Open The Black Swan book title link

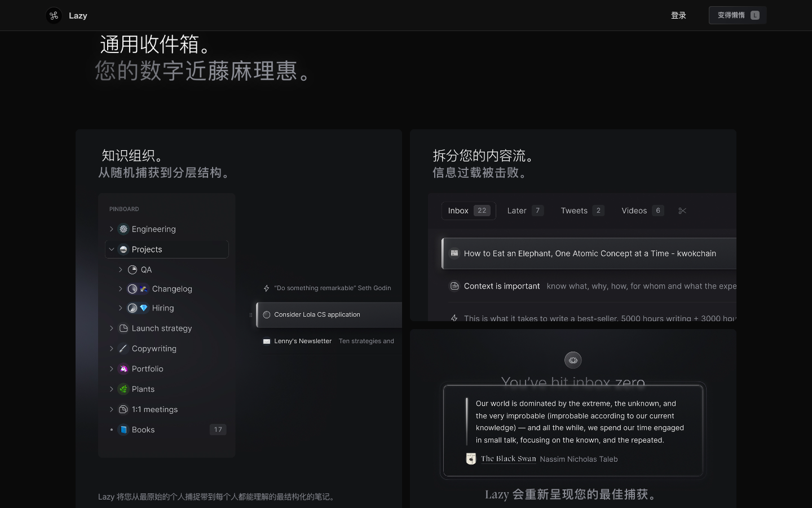(x=509, y=459)
